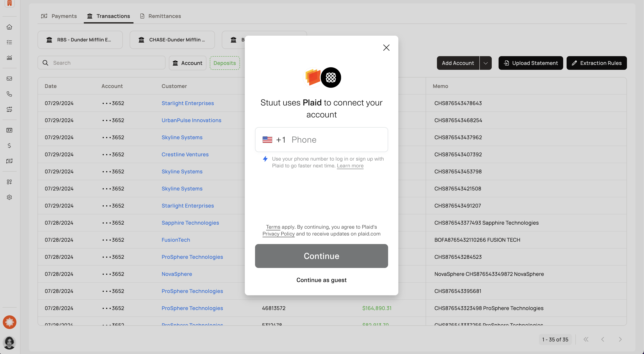Click the Upload Statement button
The height and width of the screenshot is (354, 644).
(531, 63)
